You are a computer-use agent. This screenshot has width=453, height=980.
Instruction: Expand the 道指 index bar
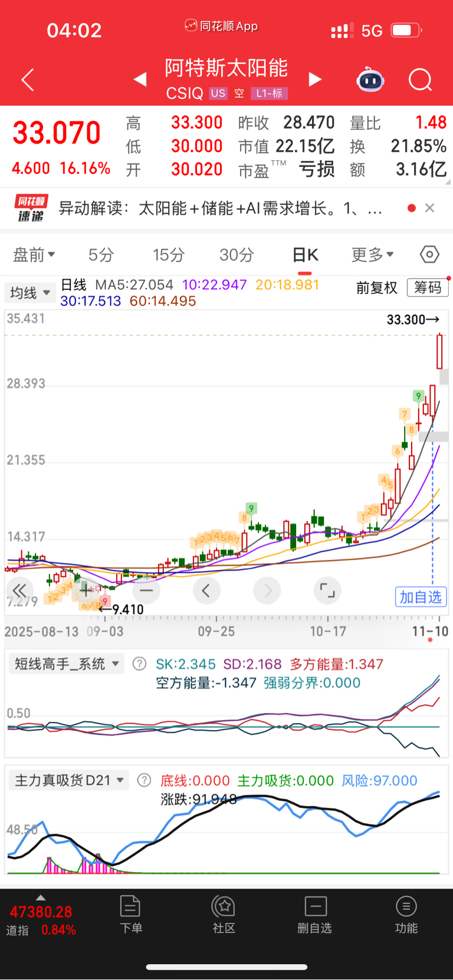(40, 897)
